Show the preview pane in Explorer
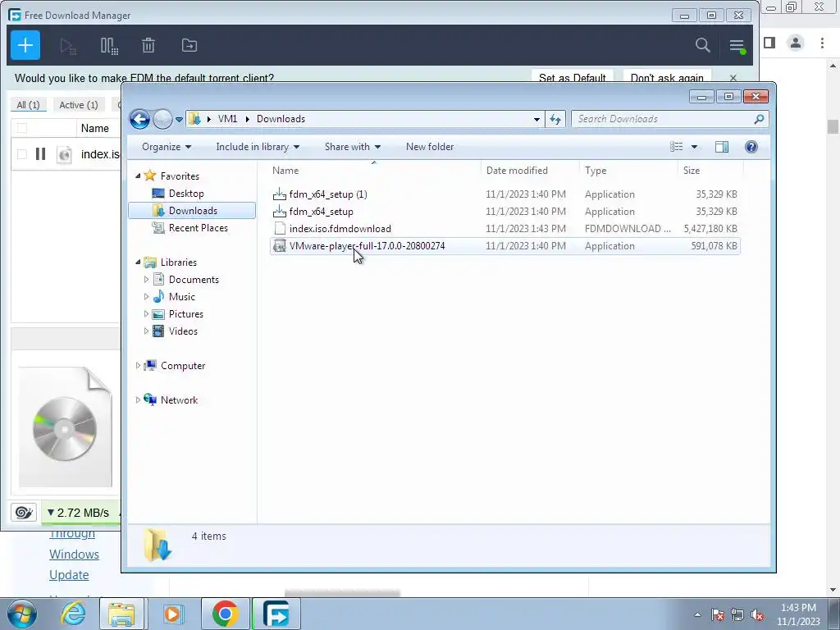This screenshot has height=630, width=840. tap(722, 147)
